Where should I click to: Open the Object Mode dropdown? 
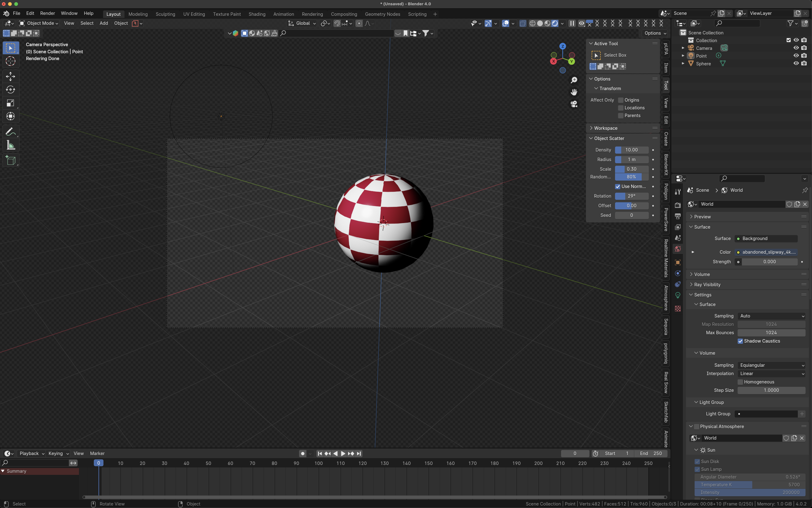(39, 23)
